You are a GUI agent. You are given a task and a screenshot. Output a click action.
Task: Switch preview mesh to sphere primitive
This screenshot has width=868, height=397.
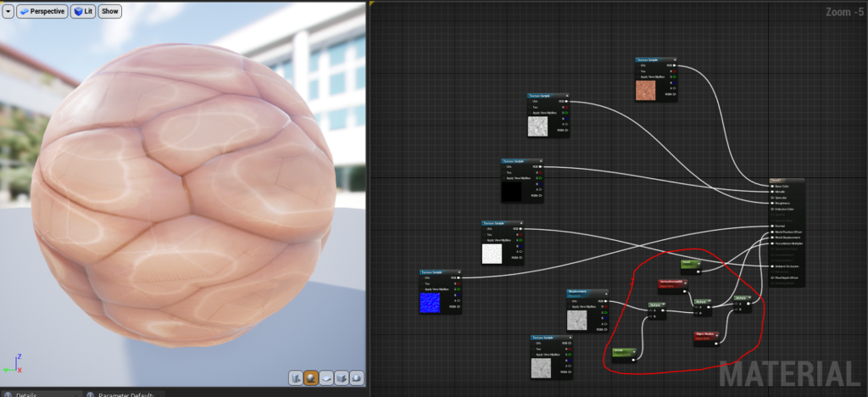tap(311, 377)
